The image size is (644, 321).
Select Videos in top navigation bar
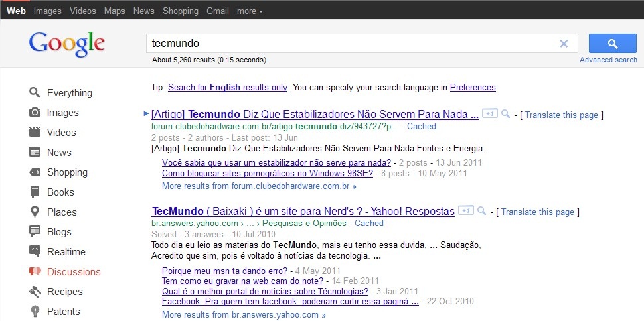click(83, 11)
